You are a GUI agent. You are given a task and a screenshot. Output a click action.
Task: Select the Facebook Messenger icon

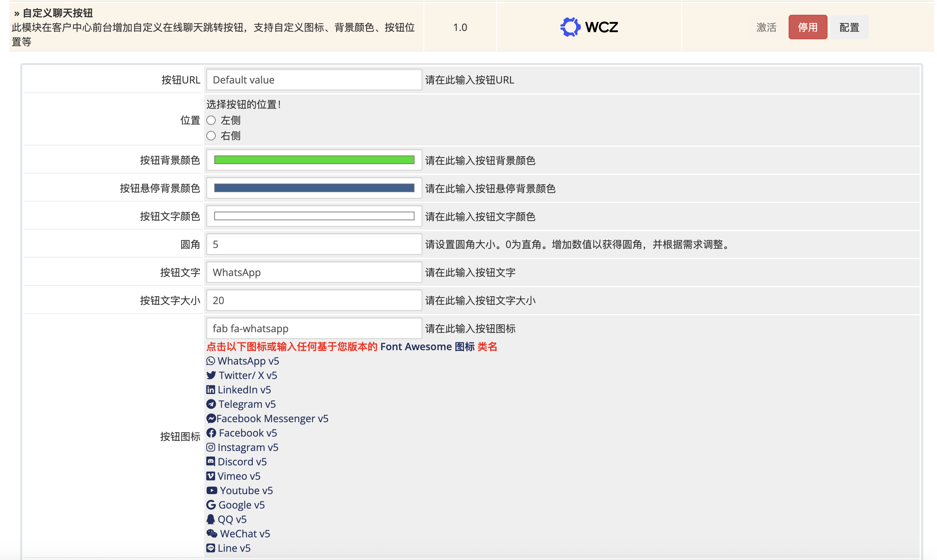(211, 419)
